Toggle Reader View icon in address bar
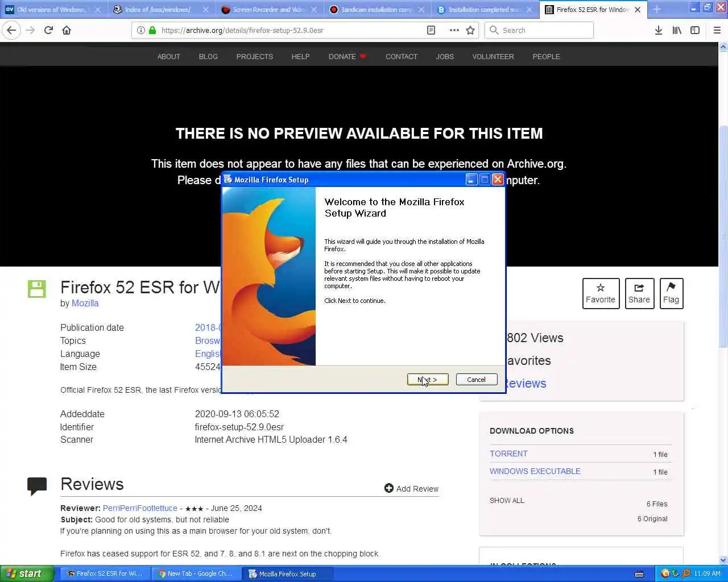Viewport: 728px width, 582px height. [x=431, y=30]
